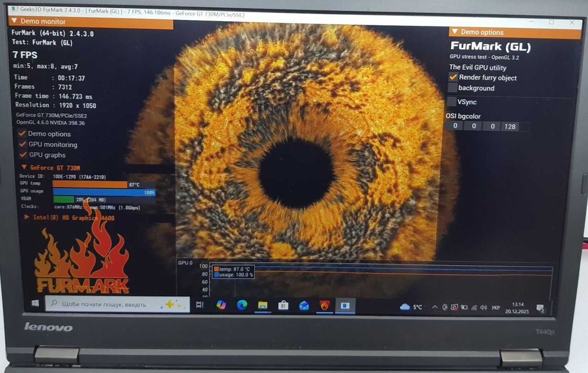This screenshot has width=588, height=373.
Task: Select the OSI bgcolor 128 alpha field
Action: coord(510,126)
